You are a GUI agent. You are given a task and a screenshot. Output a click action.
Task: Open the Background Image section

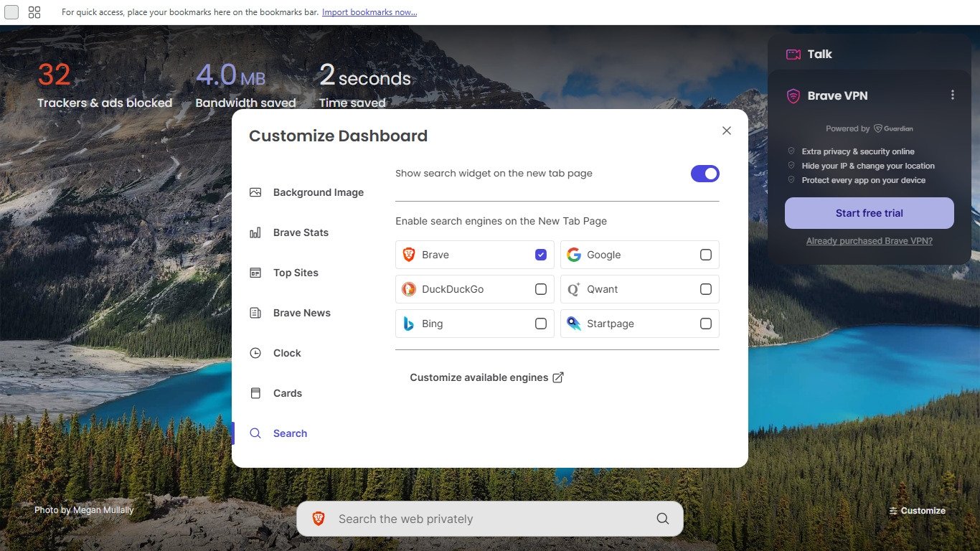coord(306,192)
